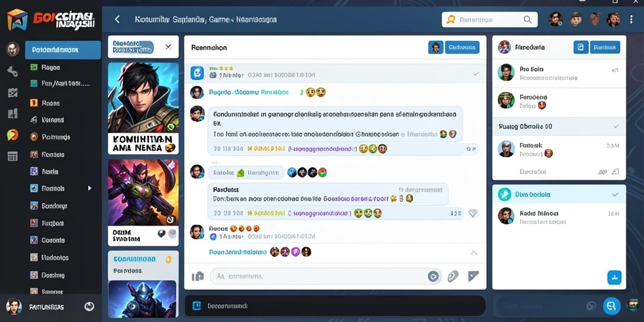
Task: Click the diamond icon beside the second message footer
Action: coord(473,213)
